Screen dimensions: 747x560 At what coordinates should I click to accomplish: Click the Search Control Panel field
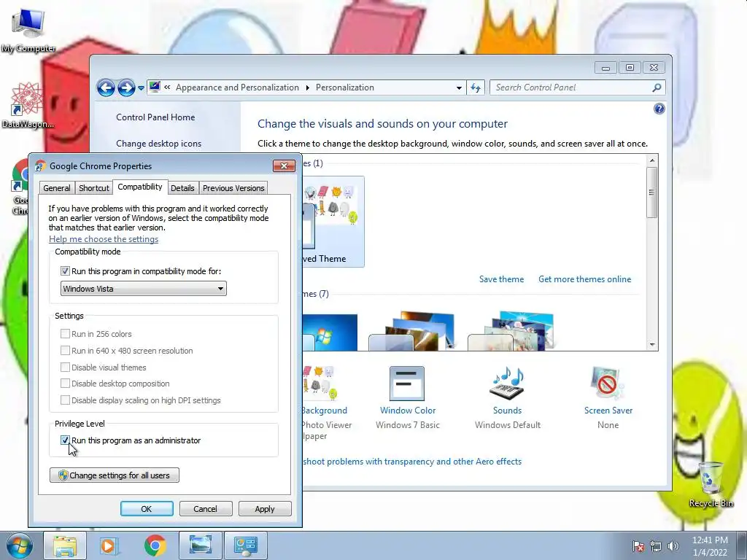pos(572,87)
